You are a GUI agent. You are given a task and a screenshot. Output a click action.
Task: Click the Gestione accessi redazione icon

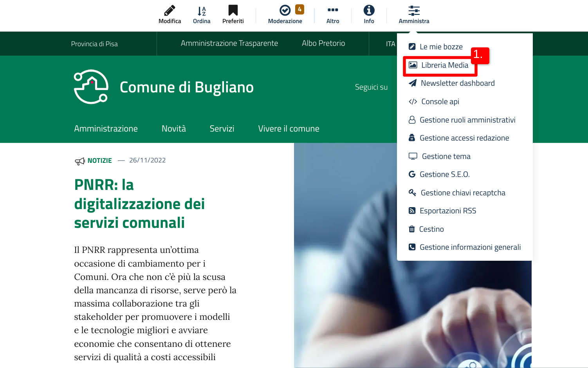[412, 138]
